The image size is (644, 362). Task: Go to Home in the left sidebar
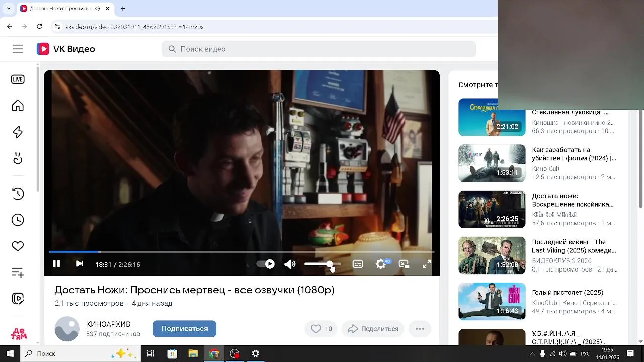(x=18, y=106)
